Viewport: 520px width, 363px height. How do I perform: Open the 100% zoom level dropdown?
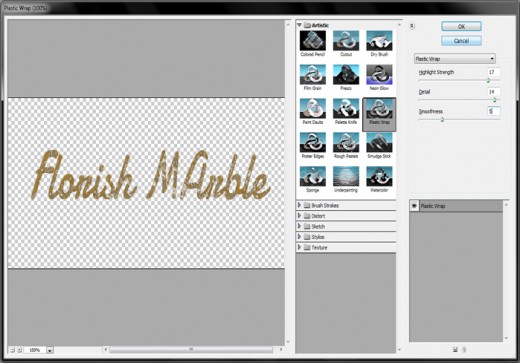click(50, 350)
